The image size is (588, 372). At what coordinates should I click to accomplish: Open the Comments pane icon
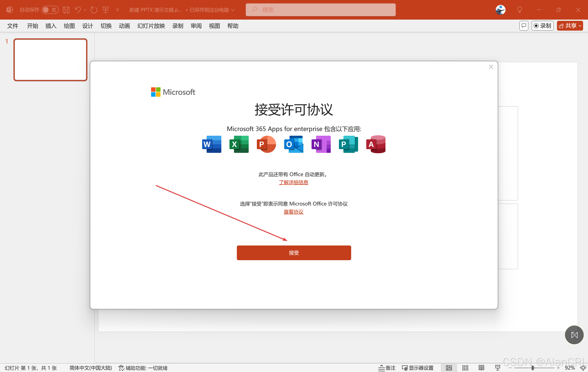[x=523, y=26]
